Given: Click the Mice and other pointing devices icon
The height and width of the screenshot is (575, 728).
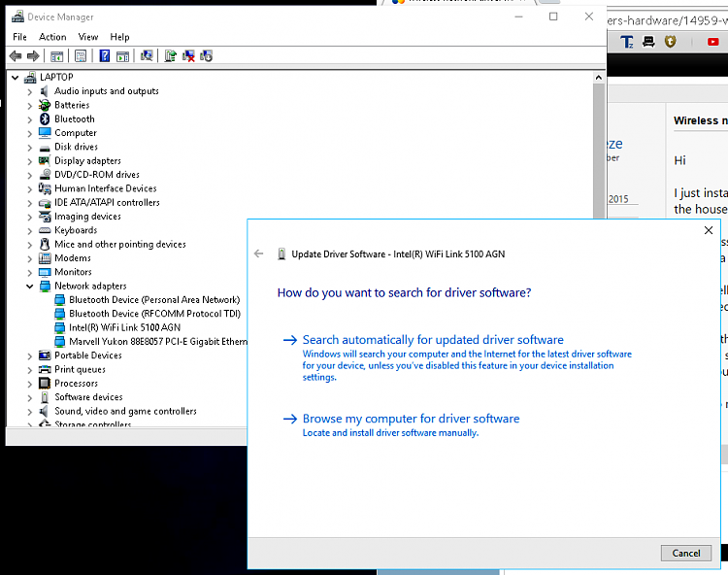Looking at the screenshot, I should (45, 245).
